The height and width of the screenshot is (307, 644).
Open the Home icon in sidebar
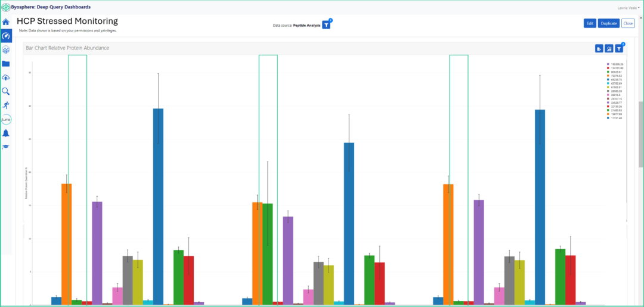[6, 22]
